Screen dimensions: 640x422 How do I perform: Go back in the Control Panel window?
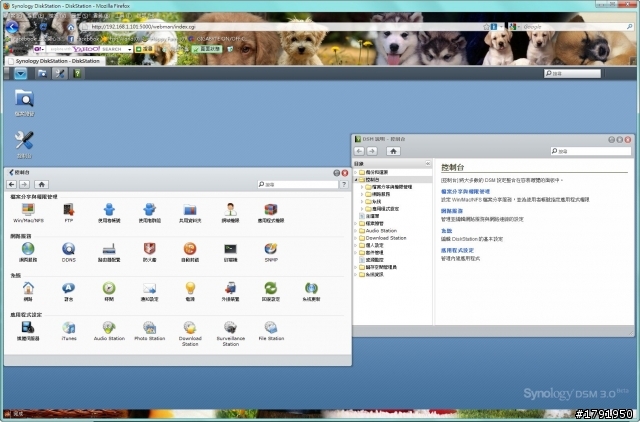(x=11, y=184)
